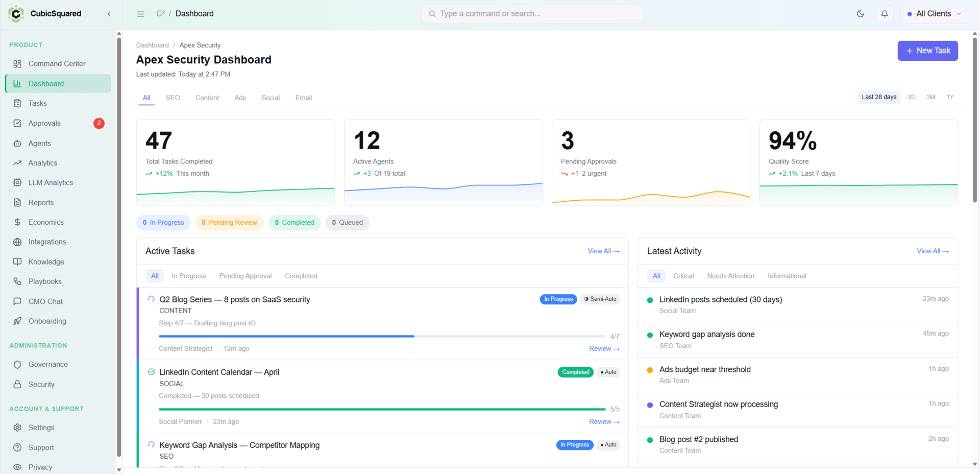Screen dimensions: 980x474
Task: Select the 1Y time range
Action: point(950,97)
